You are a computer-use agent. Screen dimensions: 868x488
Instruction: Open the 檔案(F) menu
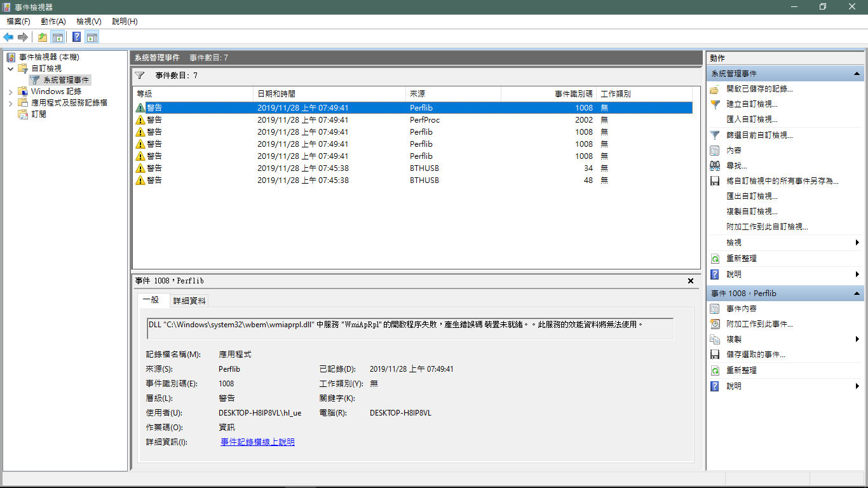pyautogui.click(x=18, y=22)
